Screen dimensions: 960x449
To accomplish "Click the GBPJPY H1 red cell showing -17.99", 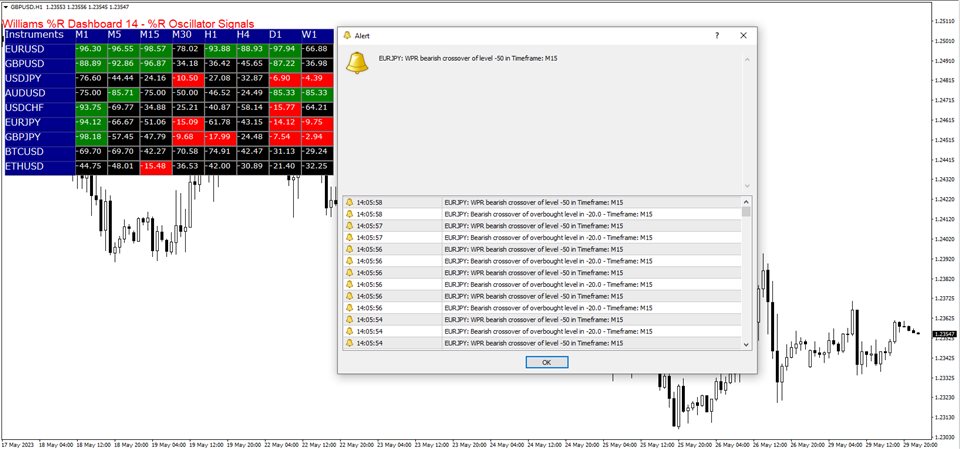I will 220,137.
